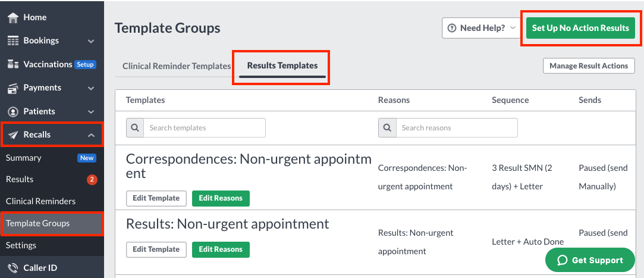This screenshot has height=278, width=644.
Task: Click the Patients person icon
Action: coord(13,111)
